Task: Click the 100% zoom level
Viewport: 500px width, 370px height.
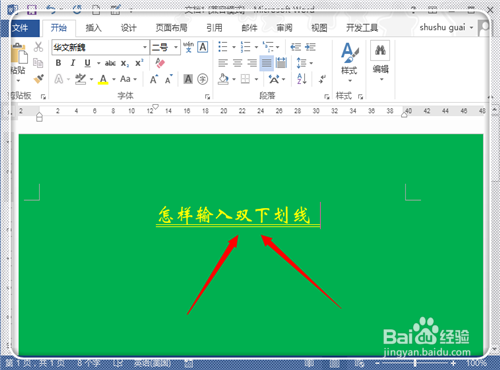Action: tap(476, 363)
